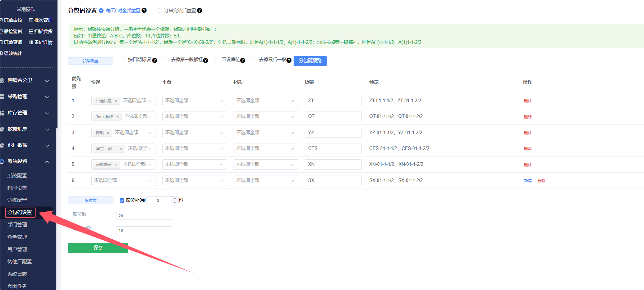Screen dimensions: 644x290
Task: Enable the 按日期标识 checkbox
Action: point(123,60)
